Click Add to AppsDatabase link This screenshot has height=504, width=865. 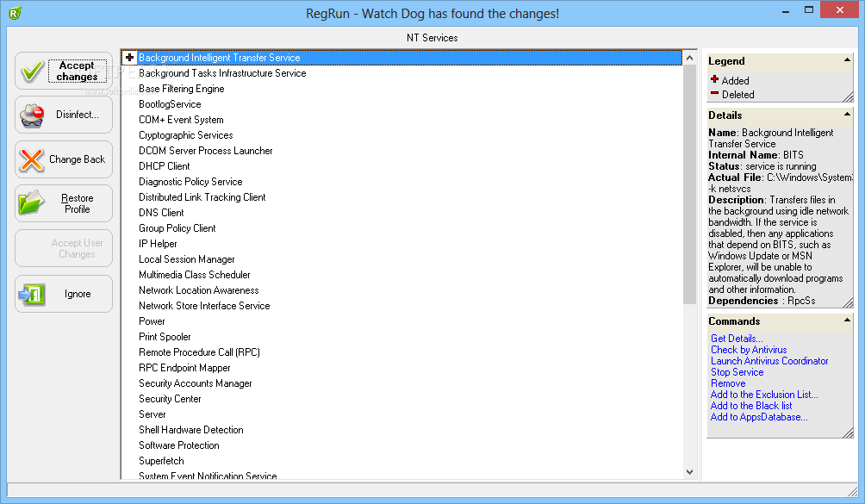(758, 417)
